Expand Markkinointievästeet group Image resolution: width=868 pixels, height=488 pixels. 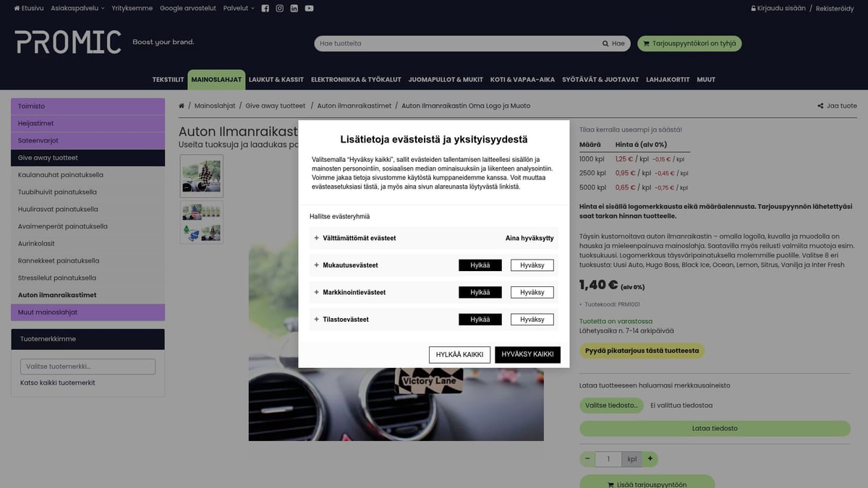point(350,292)
